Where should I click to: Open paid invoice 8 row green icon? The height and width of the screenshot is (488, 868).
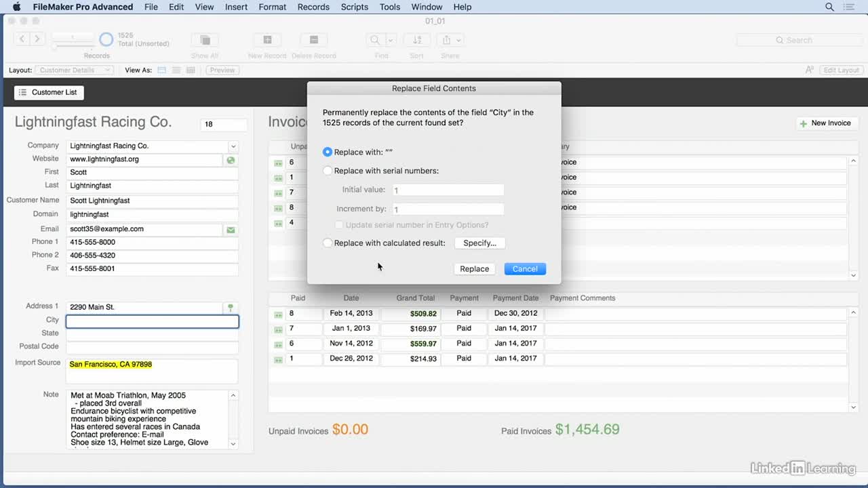click(x=278, y=314)
